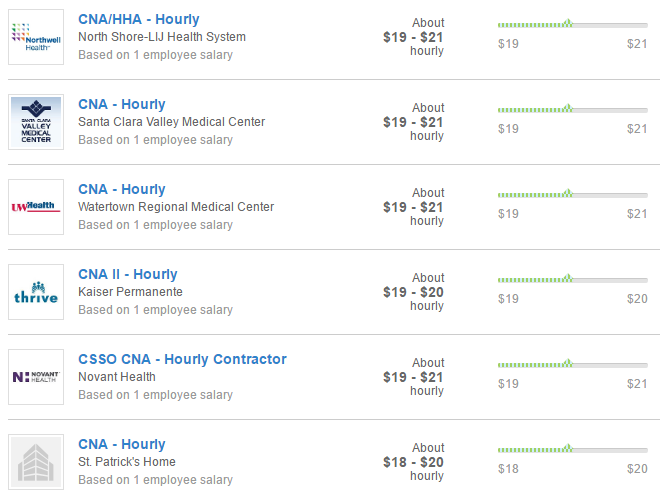Viewport: 660px width, 500px height.
Task: Click the Thrive logo for Kaiser Permanente
Action: click(36, 292)
